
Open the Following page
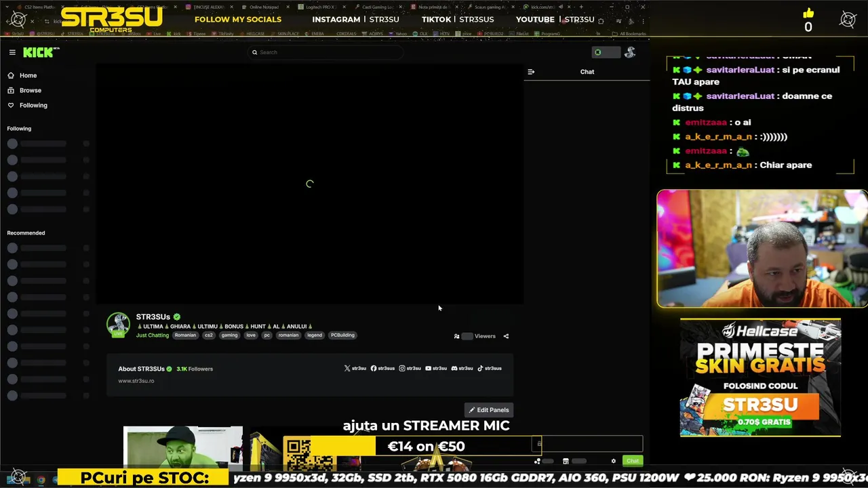click(27, 105)
